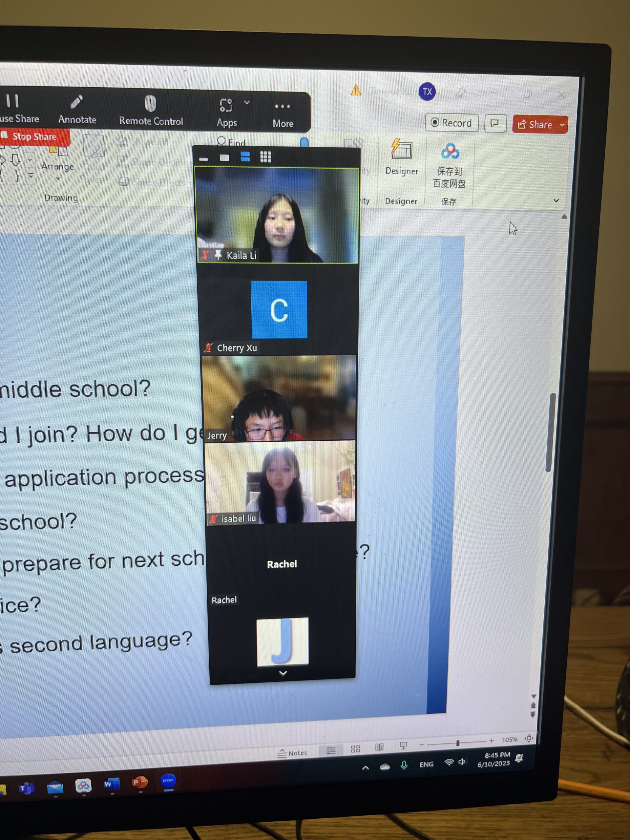Click the zoom out minus button

point(422,745)
